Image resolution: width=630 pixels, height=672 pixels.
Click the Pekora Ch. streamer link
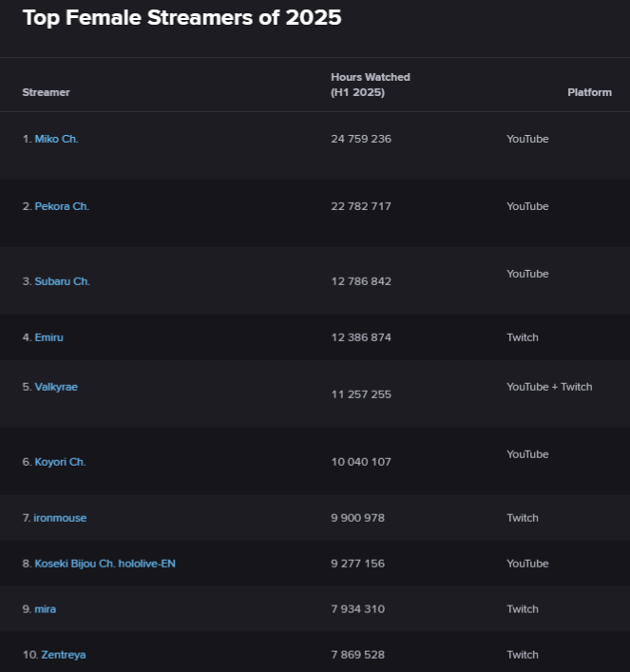[62, 206]
